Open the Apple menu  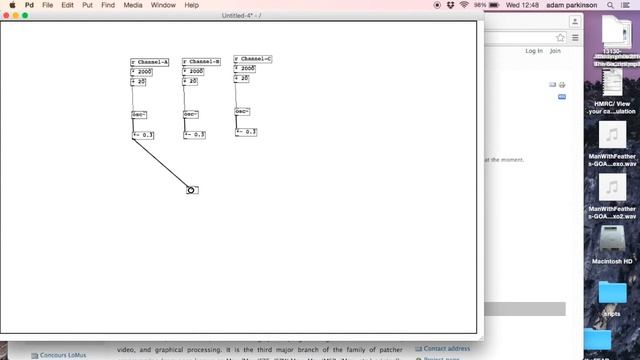12,5
